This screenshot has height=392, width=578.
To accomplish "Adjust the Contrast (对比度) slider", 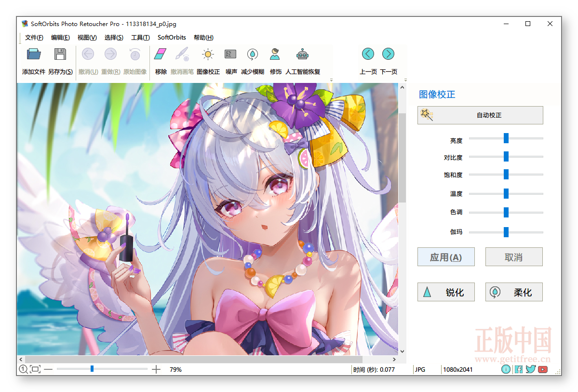I will point(506,157).
